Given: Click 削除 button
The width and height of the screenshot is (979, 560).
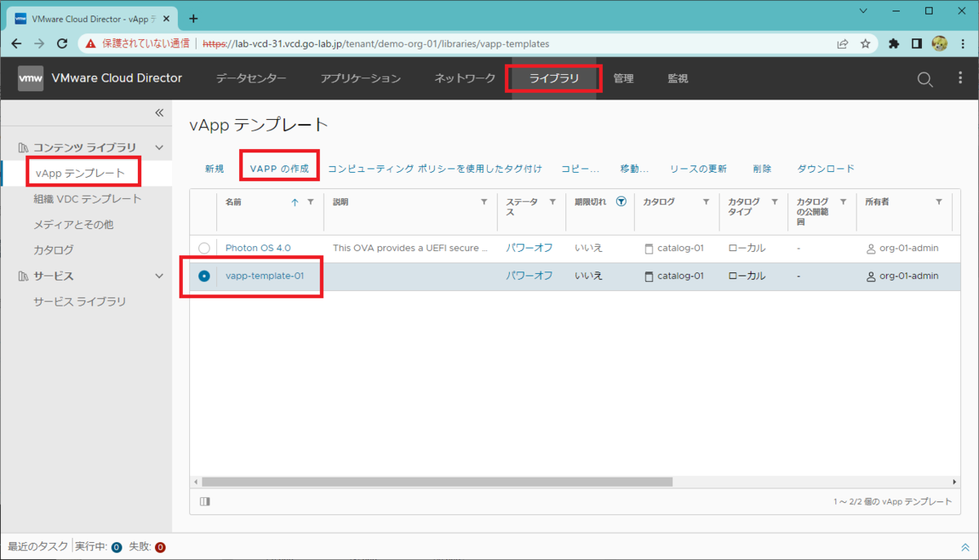Looking at the screenshot, I should coord(762,169).
